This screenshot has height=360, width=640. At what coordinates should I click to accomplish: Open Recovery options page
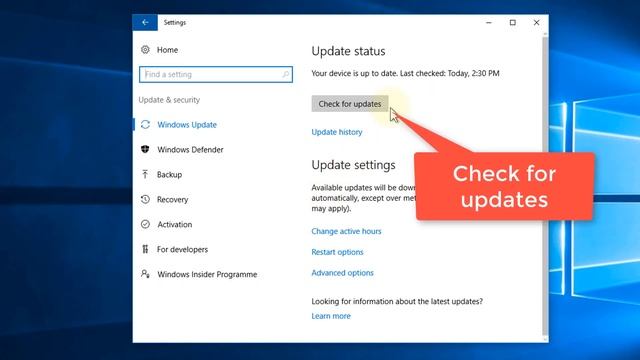point(172,200)
